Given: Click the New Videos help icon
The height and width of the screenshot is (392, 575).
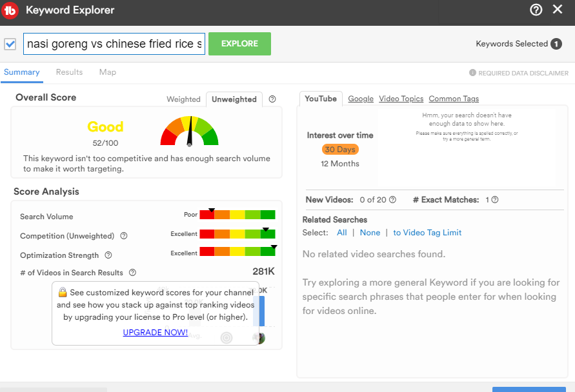Looking at the screenshot, I should (x=392, y=200).
